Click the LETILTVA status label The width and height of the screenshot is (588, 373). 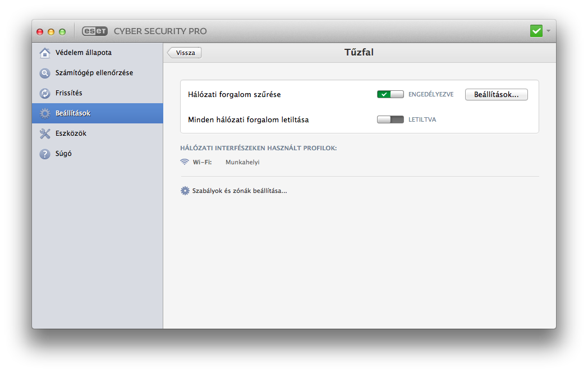pyautogui.click(x=422, y=119)
